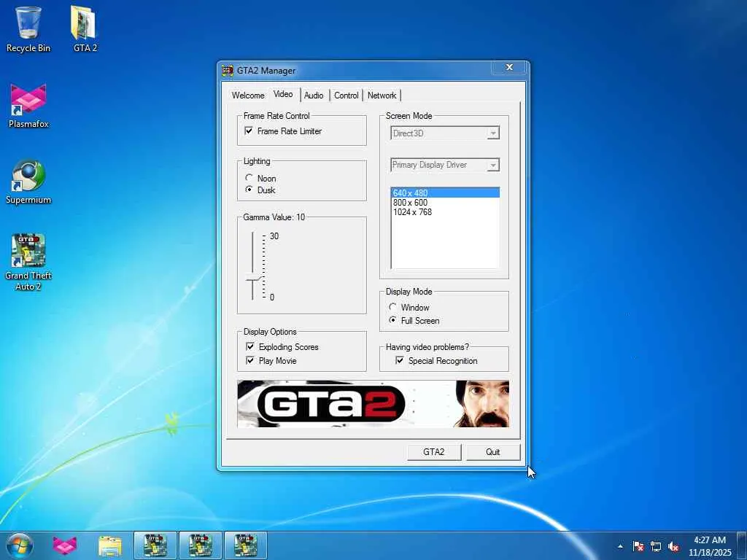The width and height of the screenshot is (747, 560).
Task: Open the Recycle Bin desktop icon
Action: coord(28,28)
